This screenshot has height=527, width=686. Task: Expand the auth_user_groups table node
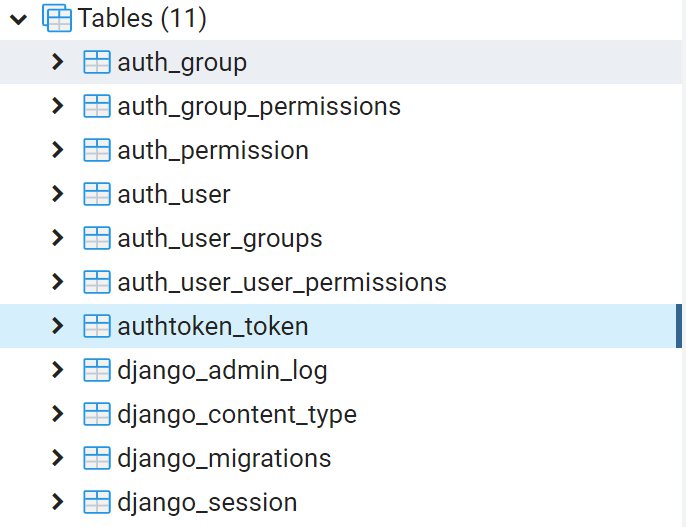pyautogui.click(x=58, y=238)
